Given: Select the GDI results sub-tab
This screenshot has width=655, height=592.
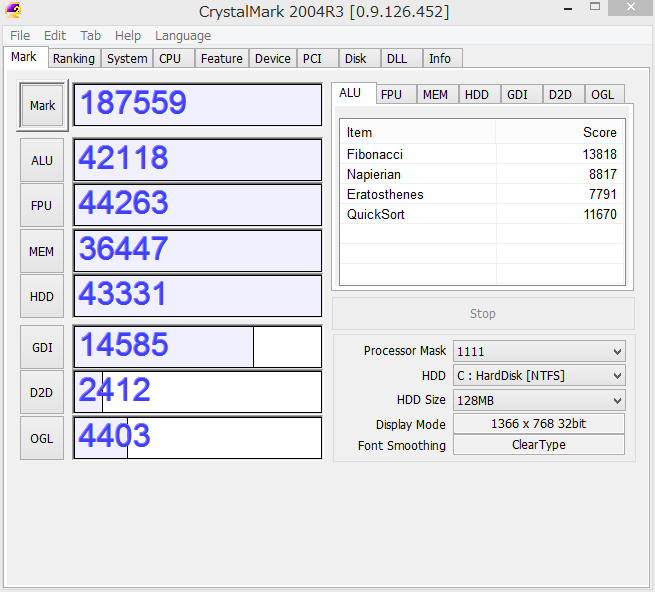Looking at the screenshot, I should pyautogui.click(x=521, y=94).
